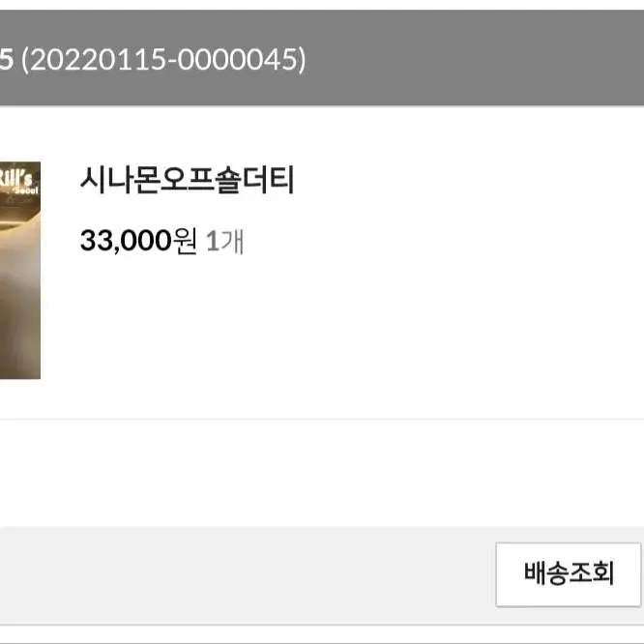The height and width of the screenshot is (644, 644).
Task: Click the order number 20220115-0000045
Action: 163,60
